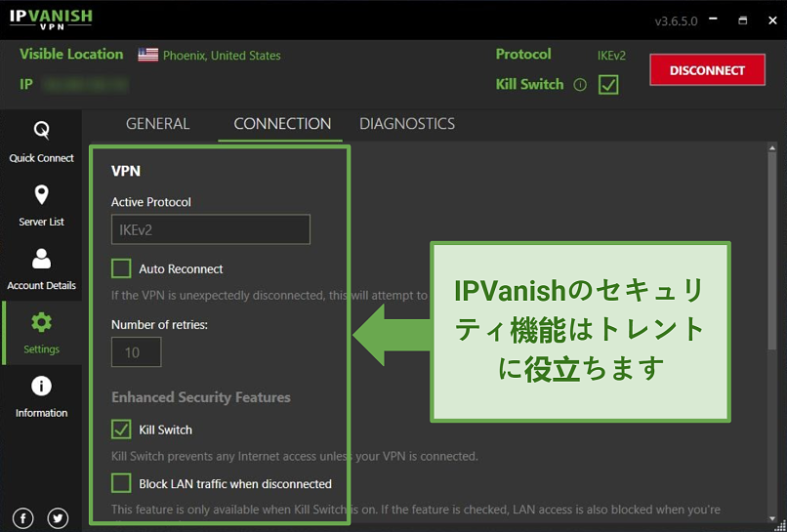The height and width of the screenshot is (532, 787).
Task: Close the IPVanish window
Action: pos(772,20)
